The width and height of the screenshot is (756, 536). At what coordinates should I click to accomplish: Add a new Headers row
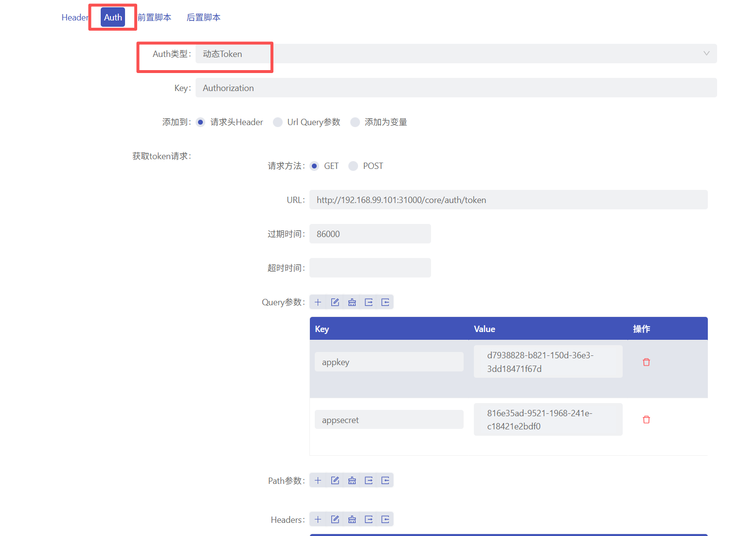[318, 519]
